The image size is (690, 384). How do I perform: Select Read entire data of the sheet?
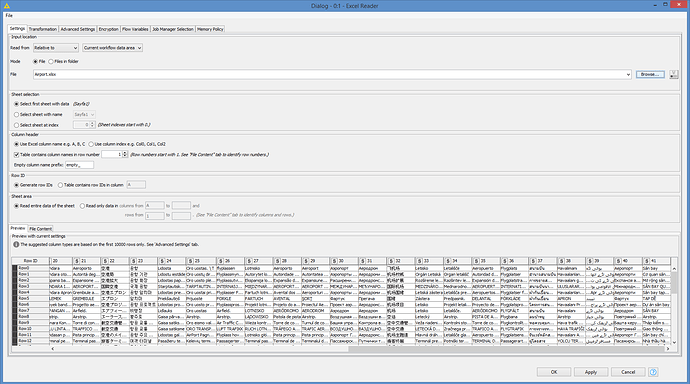point(16,206)
